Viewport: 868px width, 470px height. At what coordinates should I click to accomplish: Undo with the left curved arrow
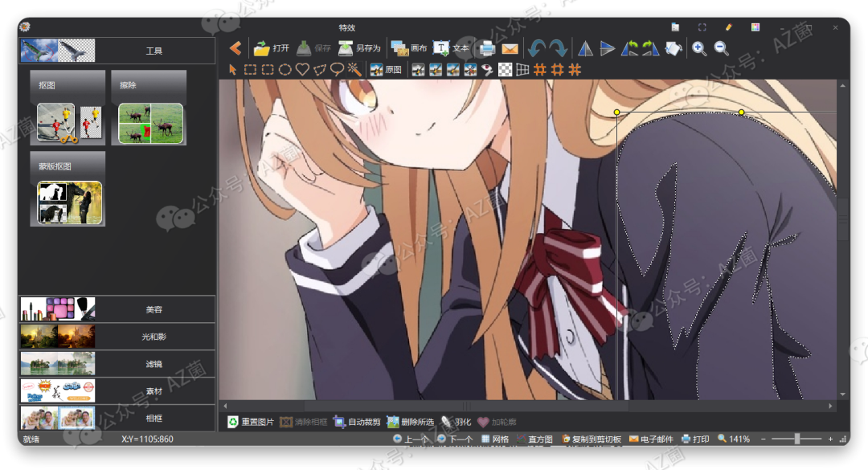(536, 49)
